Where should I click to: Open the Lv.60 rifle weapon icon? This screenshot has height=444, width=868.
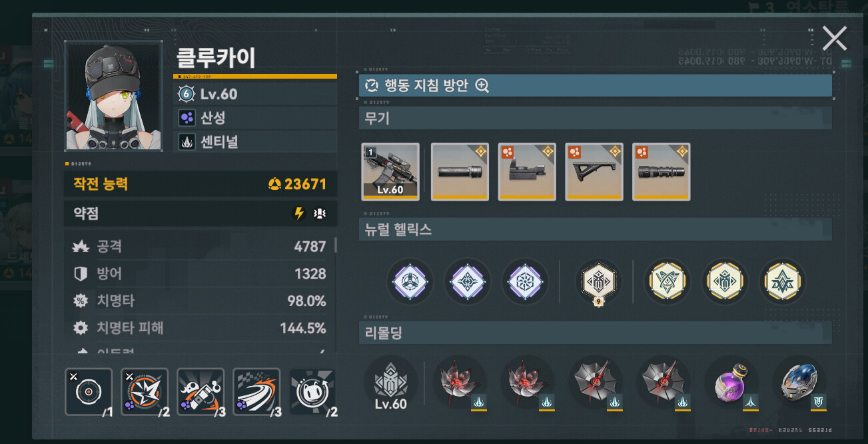(x=390, y=172)
